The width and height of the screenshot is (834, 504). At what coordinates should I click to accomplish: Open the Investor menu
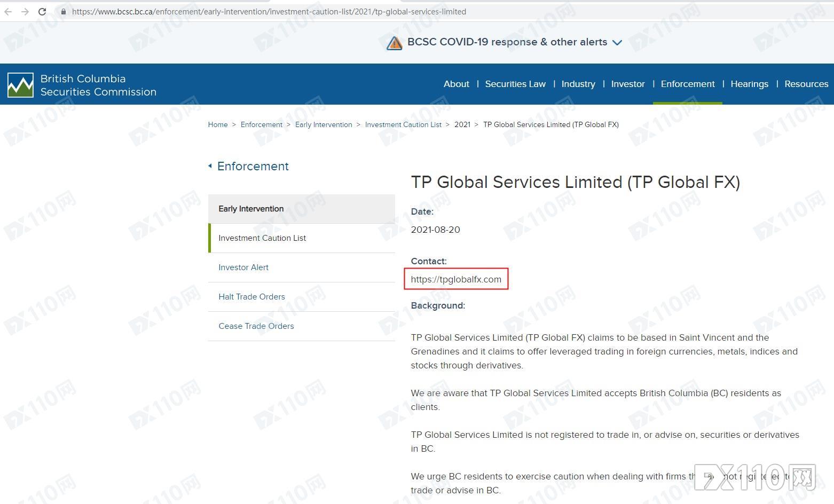pos(628,84)
